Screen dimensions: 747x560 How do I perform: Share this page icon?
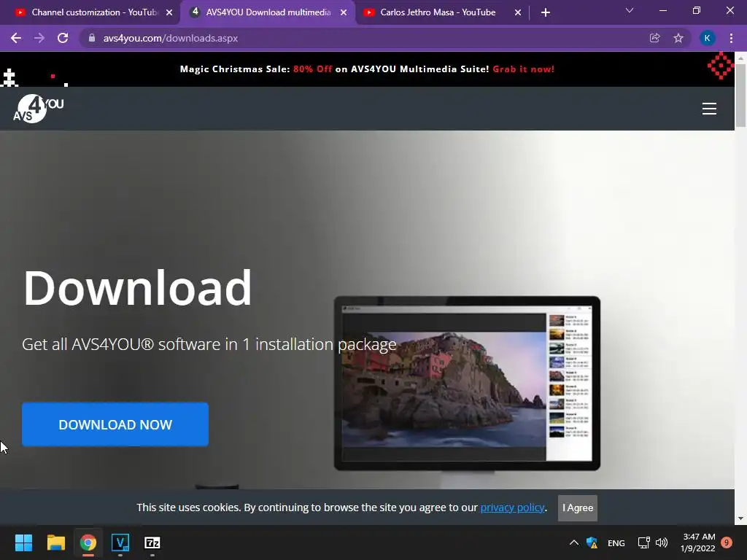[x=654, y=38]
